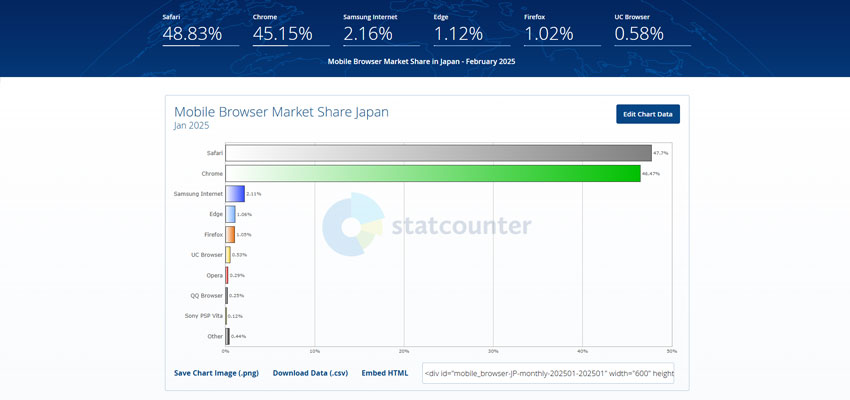
Task: Click the blue Samsung Internet bar
Action: click(235, 193)
